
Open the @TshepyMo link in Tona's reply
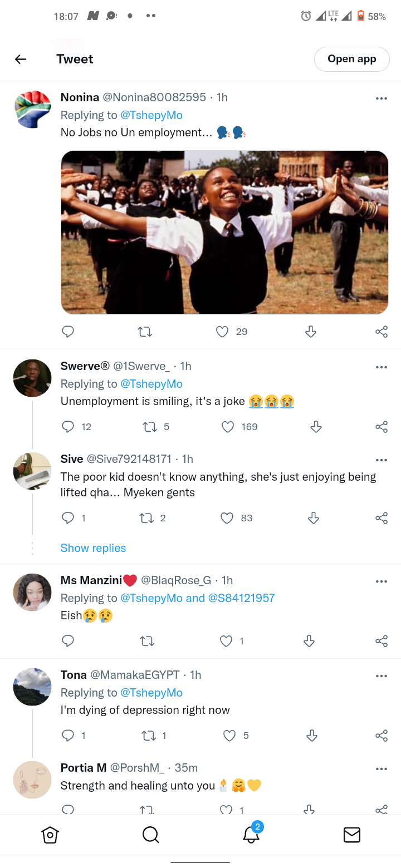coord(151,693)
